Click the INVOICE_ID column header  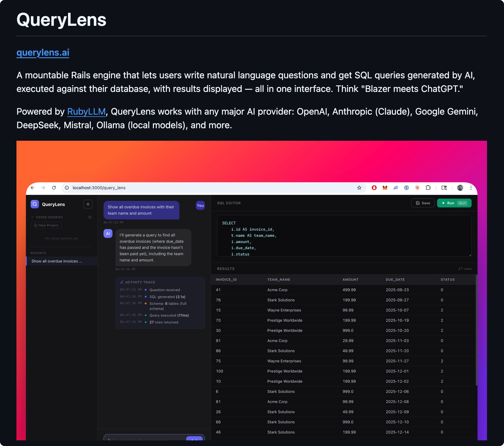click(x=226, y=280)
